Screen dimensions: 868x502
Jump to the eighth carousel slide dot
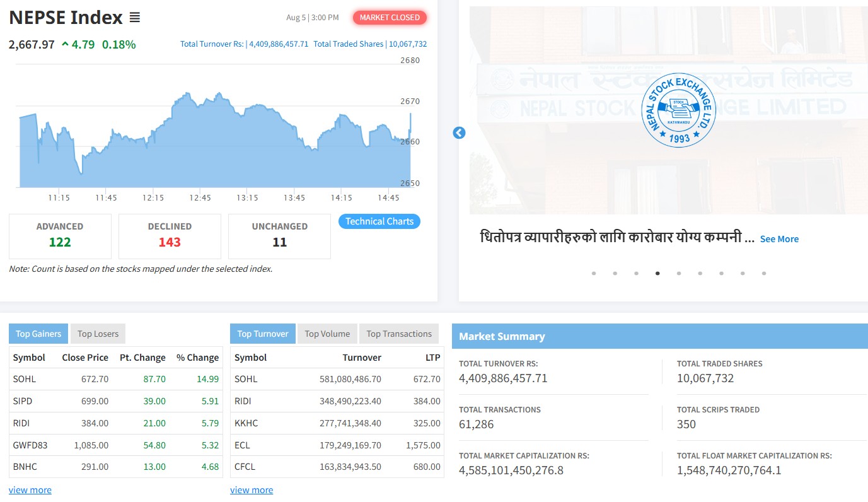pyautogui.click(x=743, y=273)
